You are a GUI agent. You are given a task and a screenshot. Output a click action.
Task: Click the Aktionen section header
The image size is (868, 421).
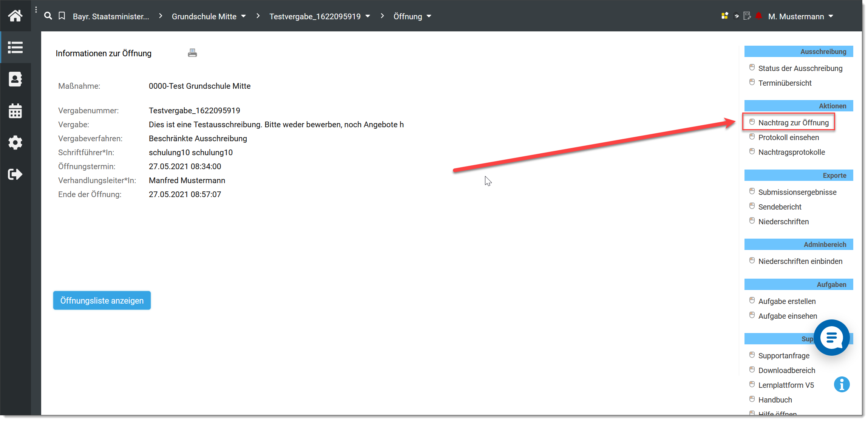[798, 106]
